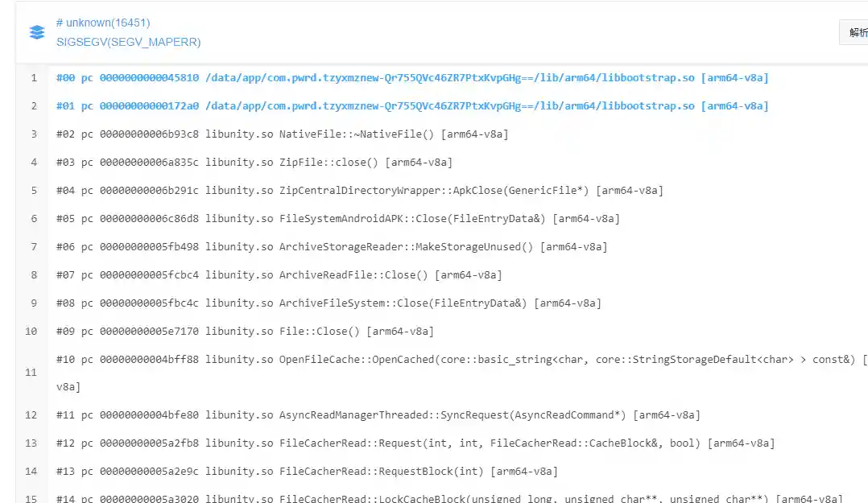
Task: Select the '# unknown(16451)' thread title
Action: 103,23
